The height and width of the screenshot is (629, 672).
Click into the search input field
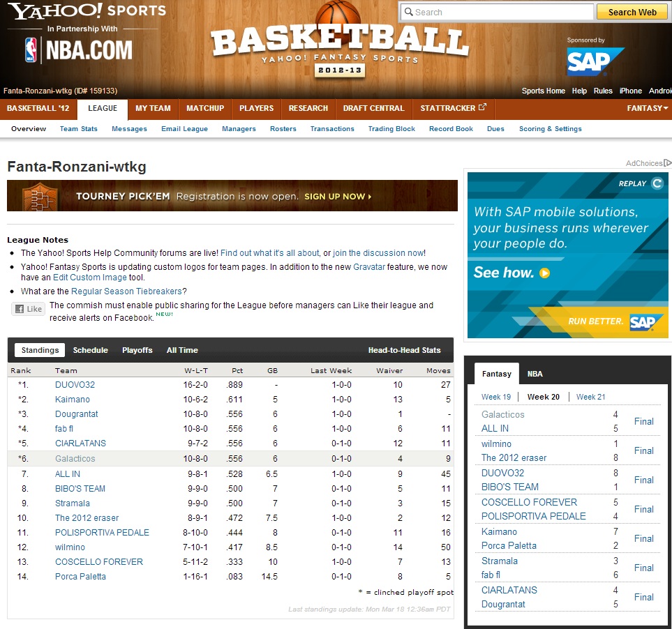coord(497,12)
